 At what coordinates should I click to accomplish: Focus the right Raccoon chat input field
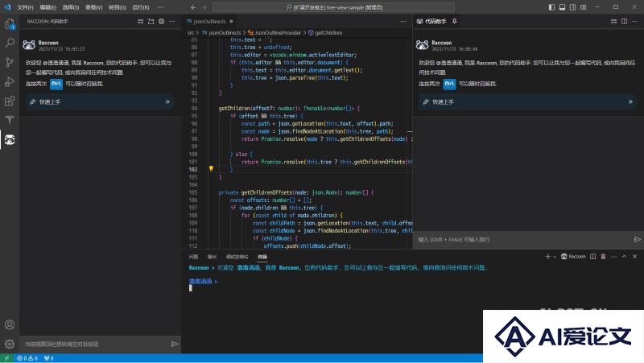point(522,239)
